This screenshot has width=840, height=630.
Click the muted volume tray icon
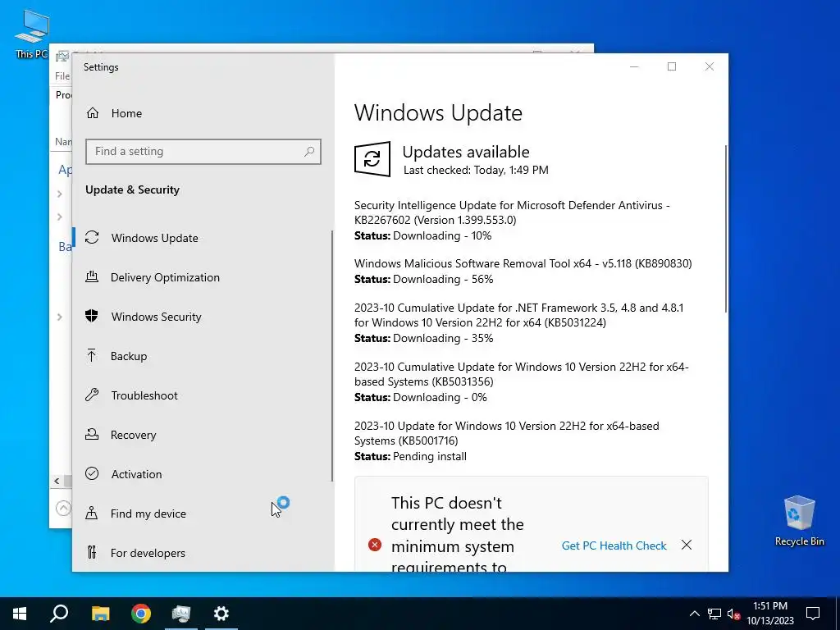(734, 614)
